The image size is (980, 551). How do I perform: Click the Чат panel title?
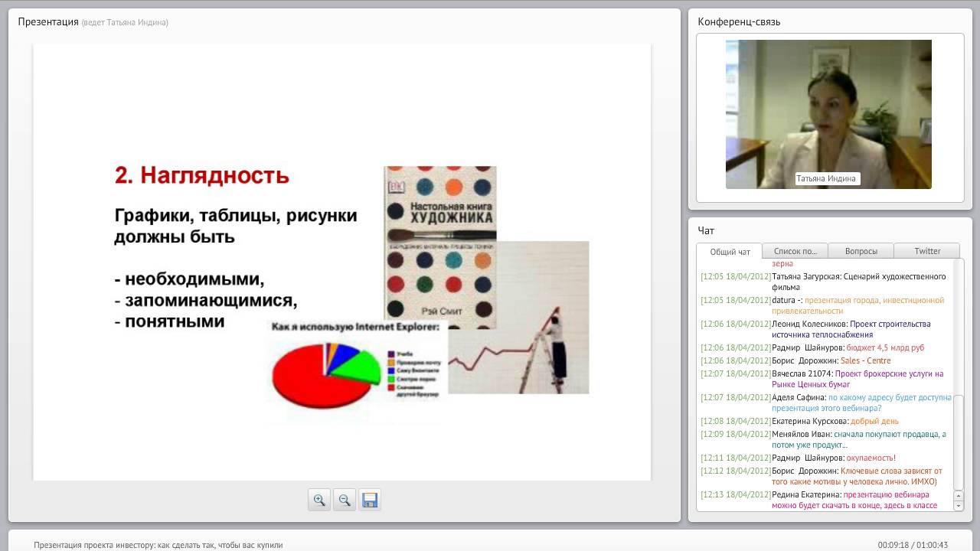(x=706, y=230)
